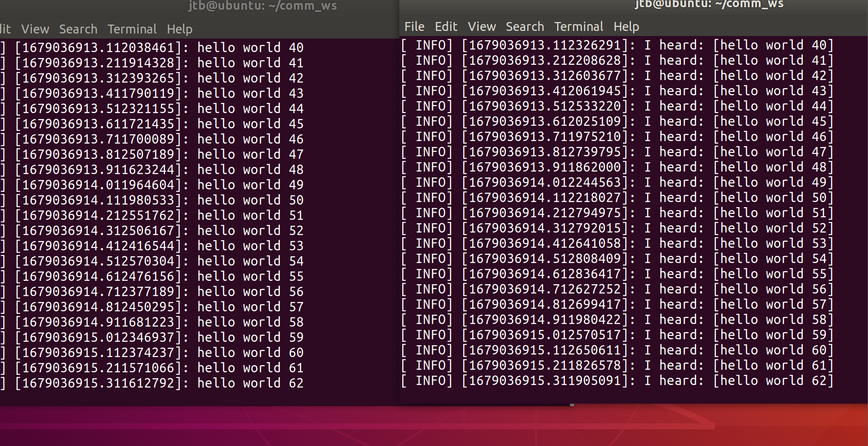
Task: Click timestamp 1679036914.812450295 in left terminal
Action: point(98,307)
